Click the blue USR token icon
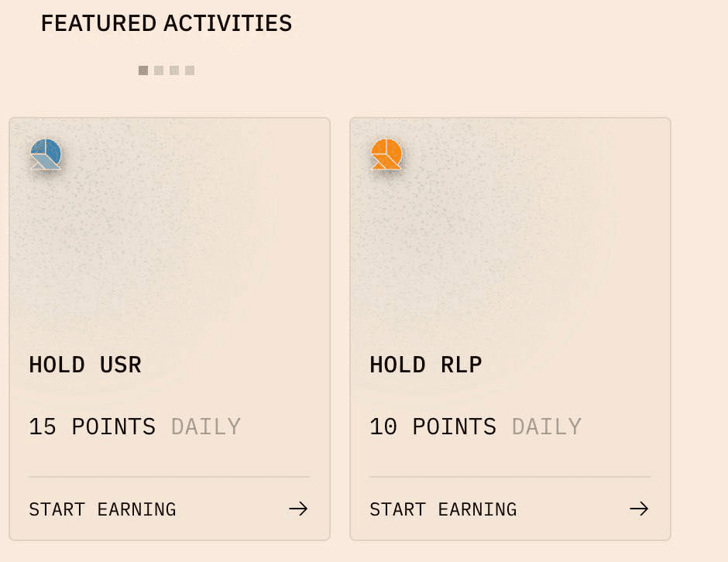This screenshot has width=728, height=562. [x=46, y=154]
